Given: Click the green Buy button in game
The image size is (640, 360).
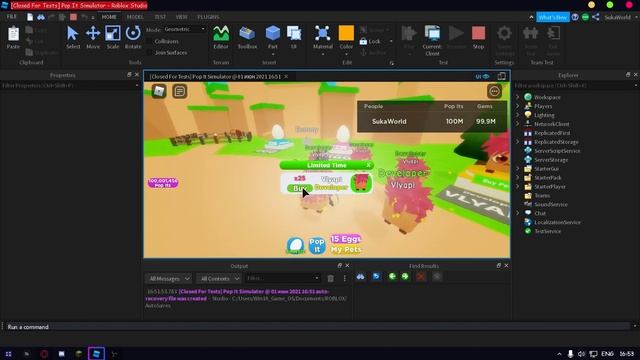Looking at the screenshot, I should pyautogui.click(x=300, y=188).
